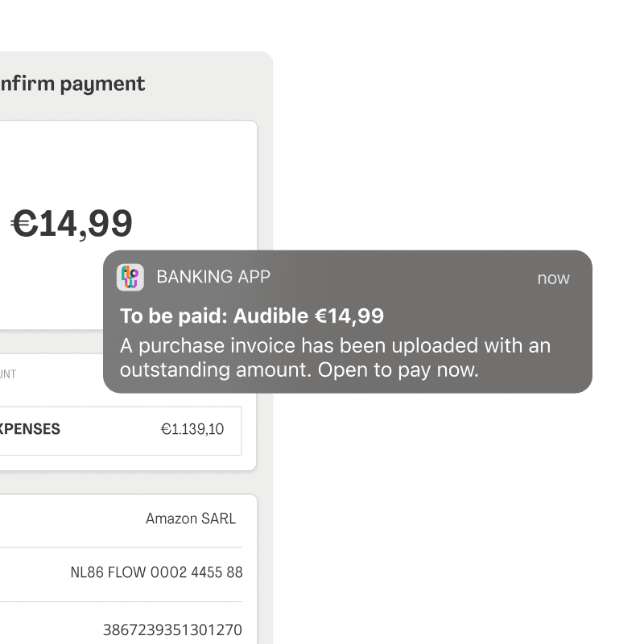
Task: Select the EXPENSES account row
Action: (121, 431)
